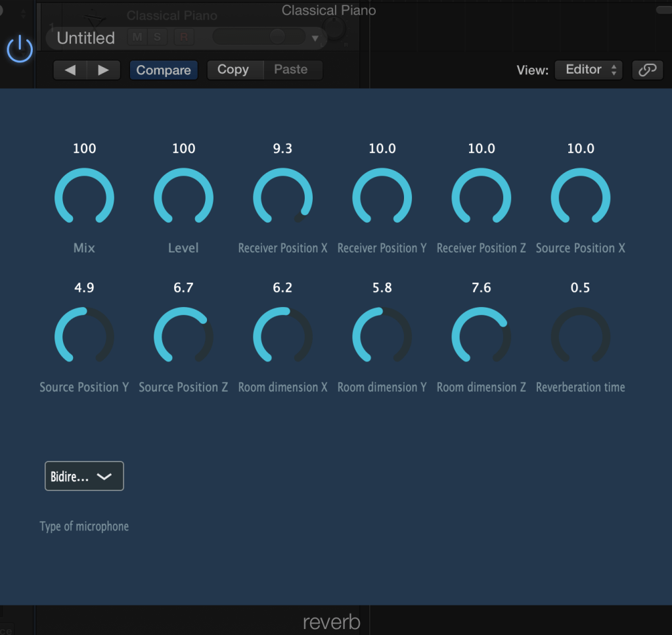
Task: Click the Level knob
Action: tap(183, 197)
